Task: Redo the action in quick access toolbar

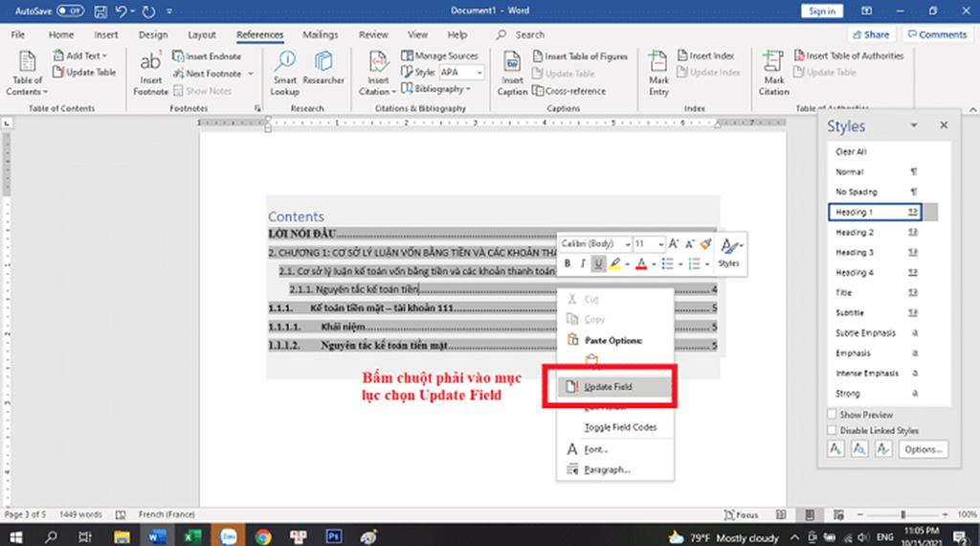Action: [x=148, y=11]
